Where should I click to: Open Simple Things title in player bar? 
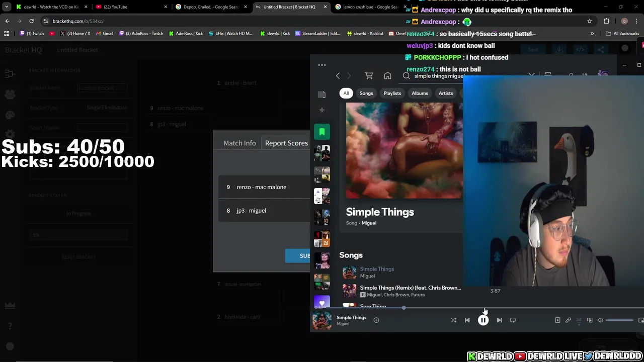pyautogui.click(x=351, y=318)
